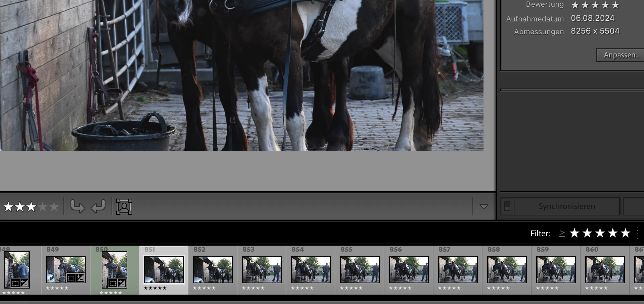
Task: Click the Synchronisieren button
Action: (x=567, y=206)
